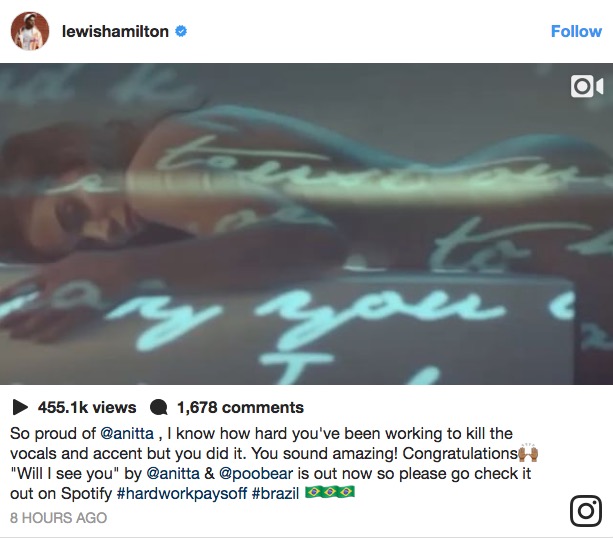Click the play triangle beside views
Image resolution: width=613 pixels, height=538 pixels.
(20, 407)
